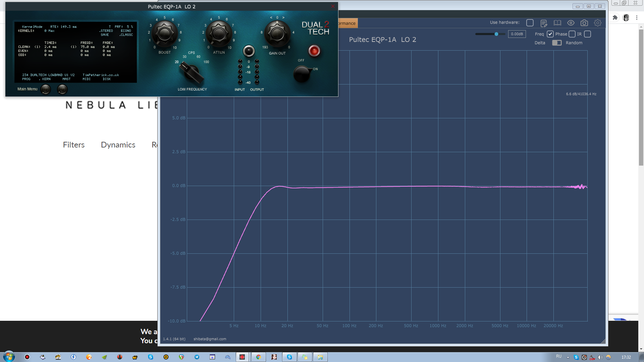644x362 pixels.
Task: Click the Telegram icon in taskbar
Action: coord(197,357)
